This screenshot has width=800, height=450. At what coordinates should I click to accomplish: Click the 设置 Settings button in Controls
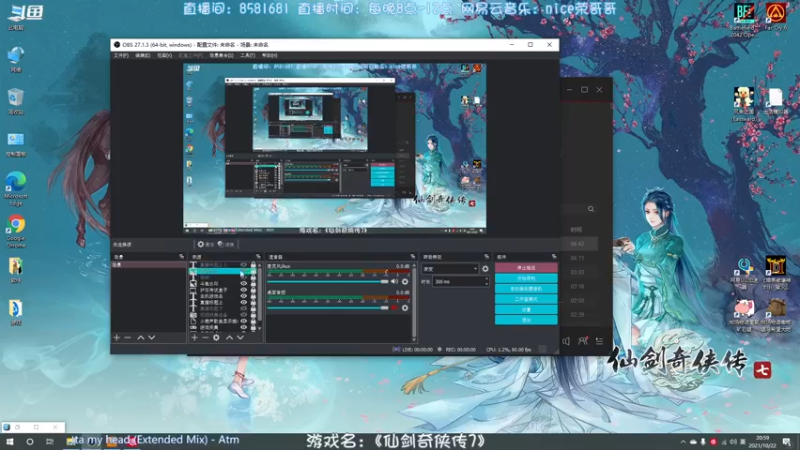click(526, 310)
